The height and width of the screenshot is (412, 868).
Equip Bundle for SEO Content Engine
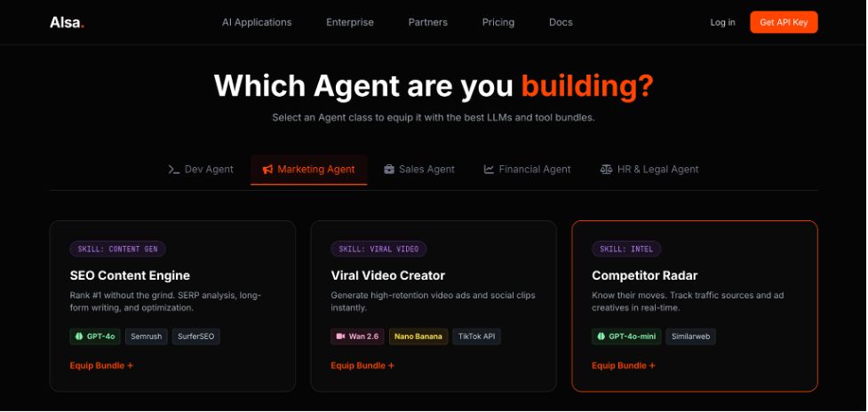(x=101, y=366)
